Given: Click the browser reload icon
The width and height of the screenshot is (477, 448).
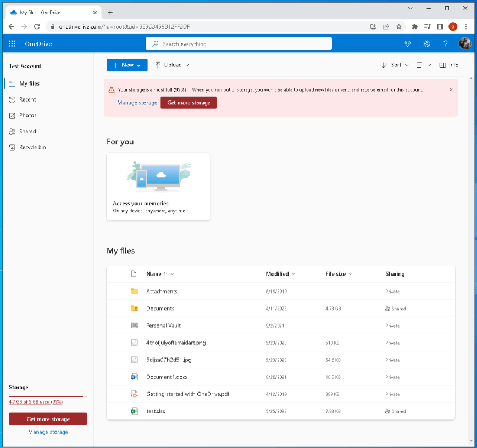Looking at the screenshot, I should tap(37, 26).
